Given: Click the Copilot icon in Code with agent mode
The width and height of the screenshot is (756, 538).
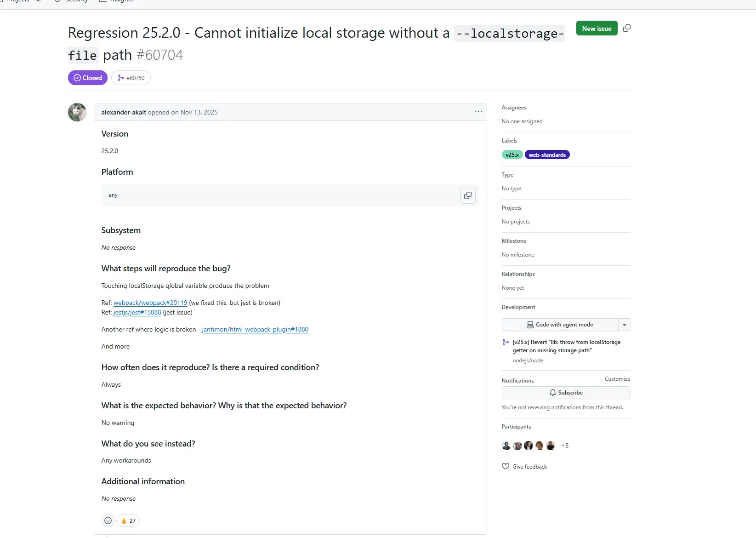Looking at the screenshot, I should pyautogui.click(x=530, y=325).
